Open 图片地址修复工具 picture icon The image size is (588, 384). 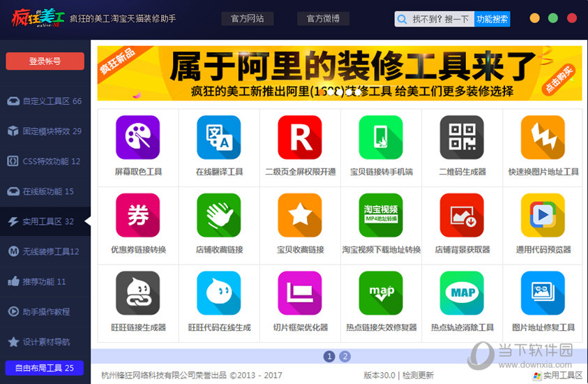[543, 293]
